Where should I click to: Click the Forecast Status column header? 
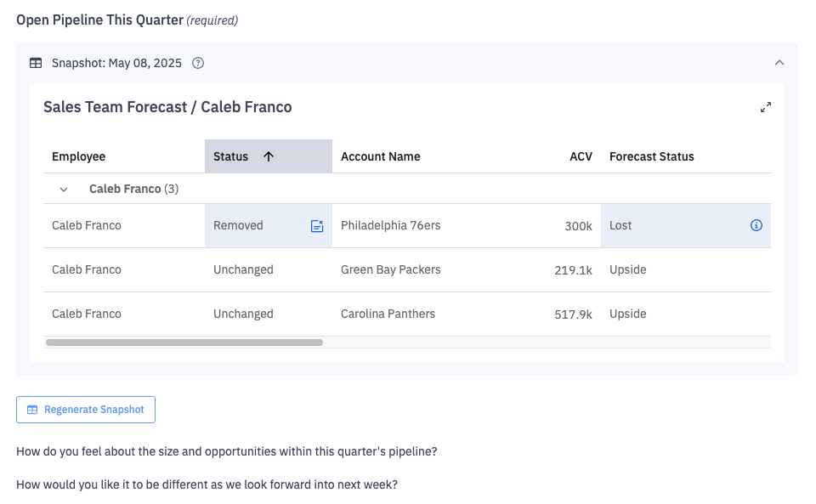(x=652, y=156)
